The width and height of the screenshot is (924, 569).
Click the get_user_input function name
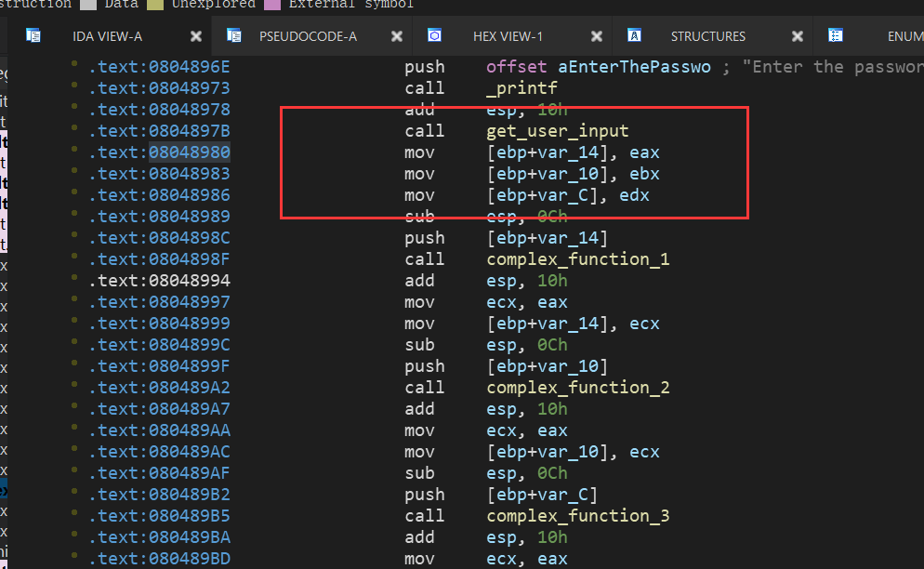558,131
